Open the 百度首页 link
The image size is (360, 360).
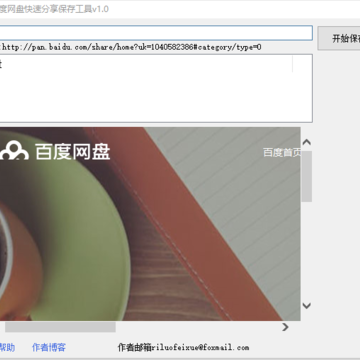click(x=282, y=152)
